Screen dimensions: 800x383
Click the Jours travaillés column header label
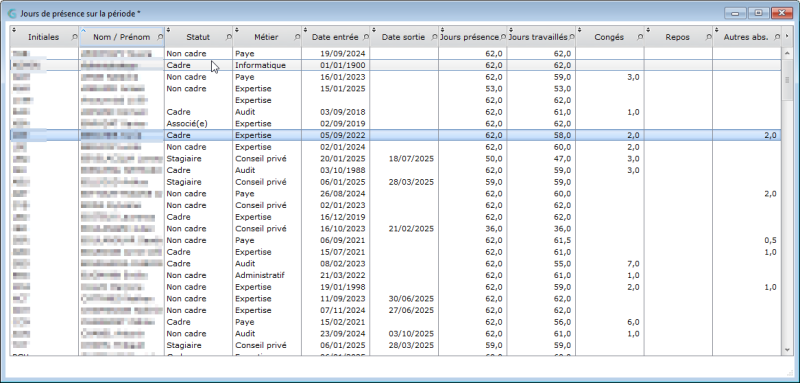click(539, 37)
